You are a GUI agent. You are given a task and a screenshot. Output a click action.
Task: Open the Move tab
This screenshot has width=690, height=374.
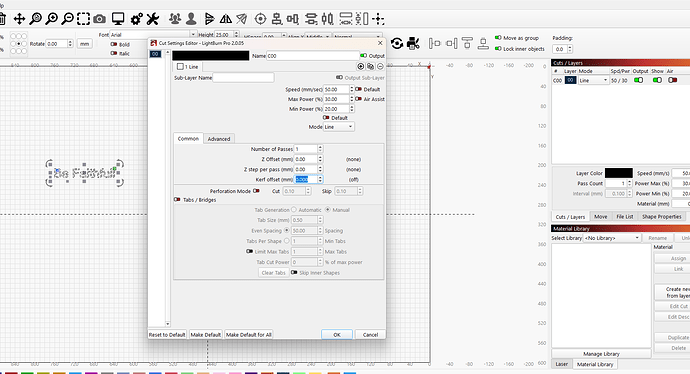click(601, 216)
